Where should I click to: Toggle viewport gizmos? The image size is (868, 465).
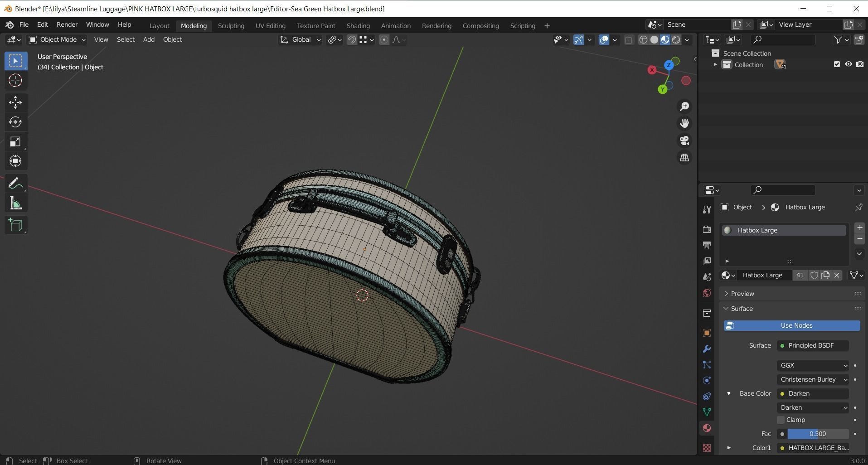point(578,40)
